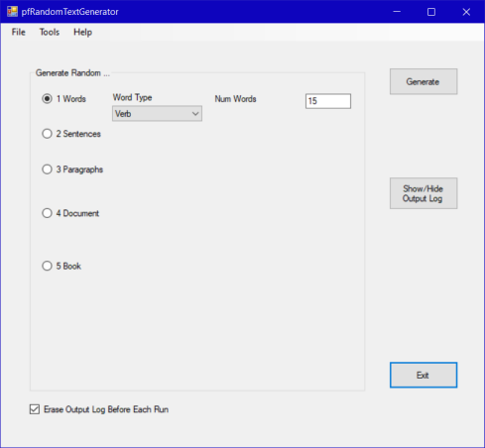The width and height of the screenshot is (485, 448).
Task: Choose the 2 Sentences option
Action: [47, 134]
